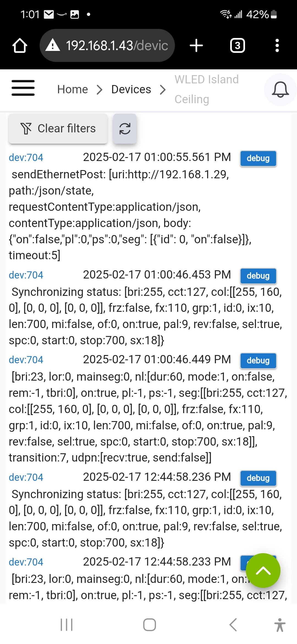297x644 pixels.
Task: Tap the notifications bell icon
Action: [x=280, y=89]
